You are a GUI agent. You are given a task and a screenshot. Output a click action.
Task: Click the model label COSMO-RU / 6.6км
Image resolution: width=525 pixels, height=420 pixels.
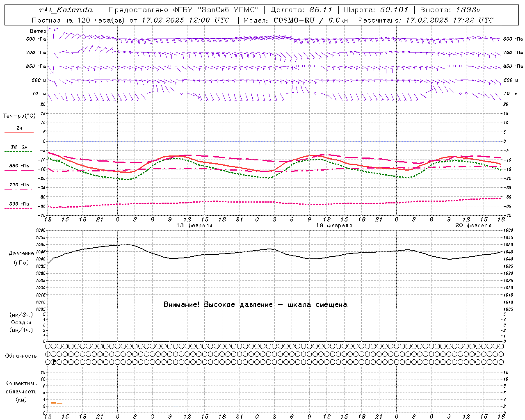[x=311, y=20]
